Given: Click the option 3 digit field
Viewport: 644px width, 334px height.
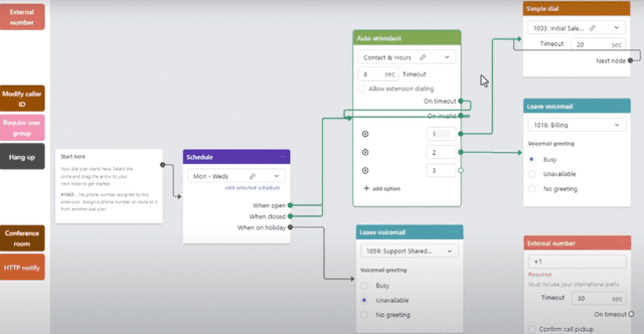Looking at the screenshot, I should tap(441, 170).
